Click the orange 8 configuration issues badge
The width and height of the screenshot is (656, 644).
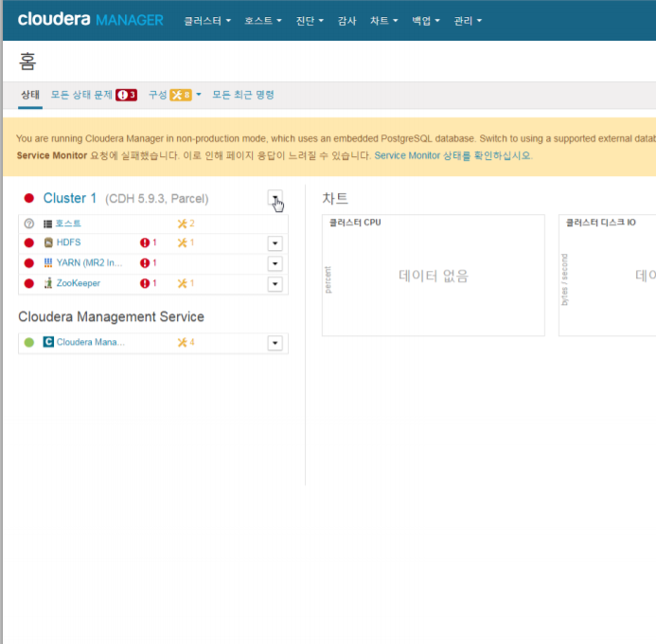181,95
